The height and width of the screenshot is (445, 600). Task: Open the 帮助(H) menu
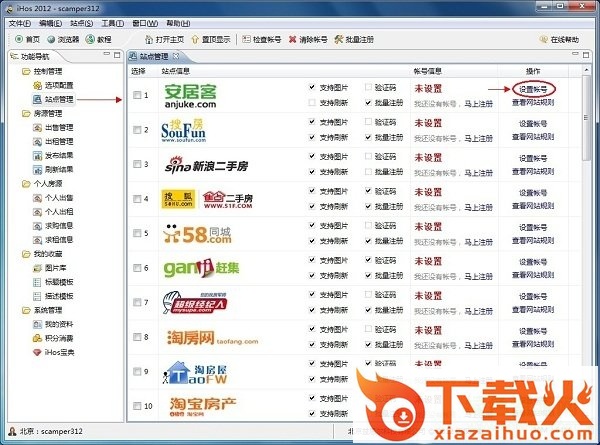click(x=178, y=23)
